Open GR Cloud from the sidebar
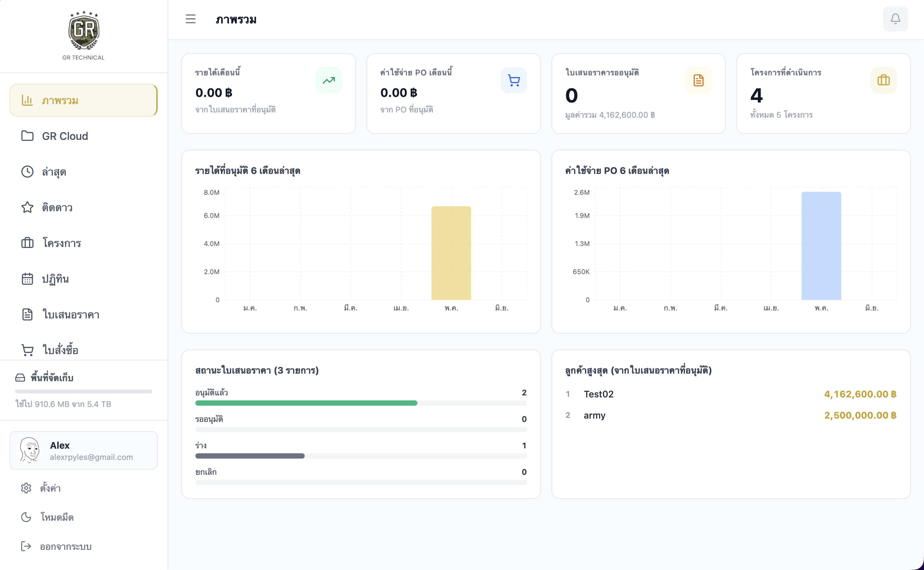 tap(84, 136)
